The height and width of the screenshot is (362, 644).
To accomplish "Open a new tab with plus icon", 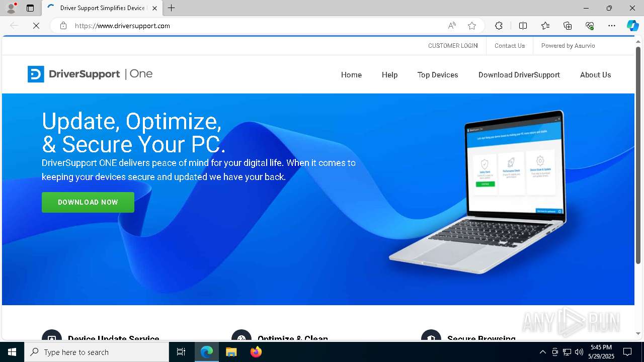I will click(x=171, y=8).
